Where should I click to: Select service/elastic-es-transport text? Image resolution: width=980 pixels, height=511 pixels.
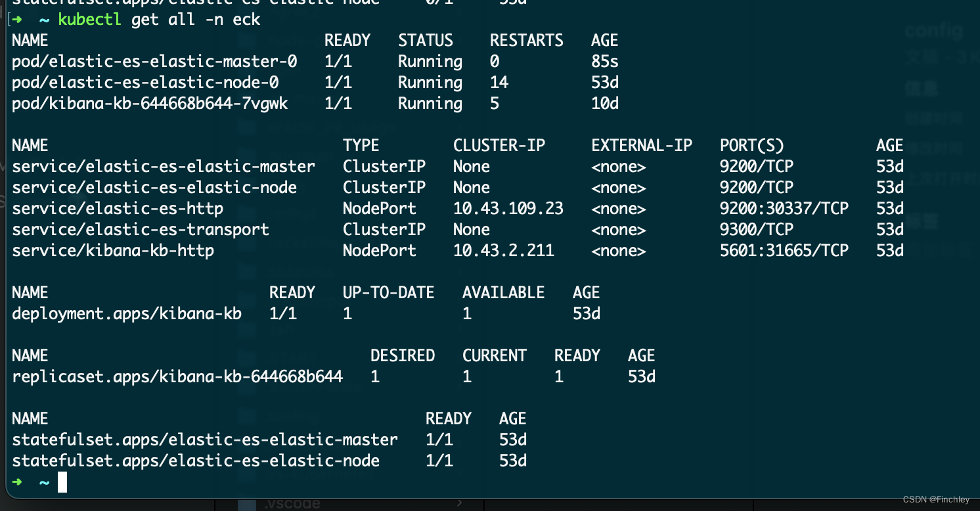tap(141, 230)
